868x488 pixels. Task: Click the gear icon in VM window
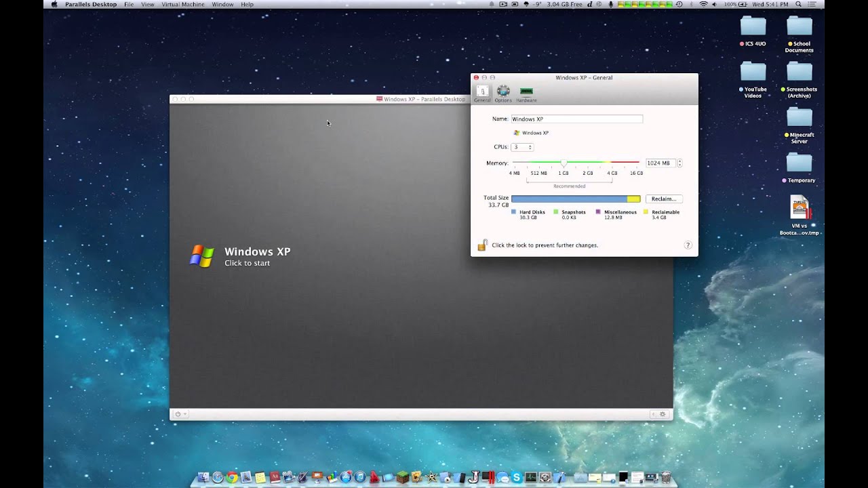(663, 414)
